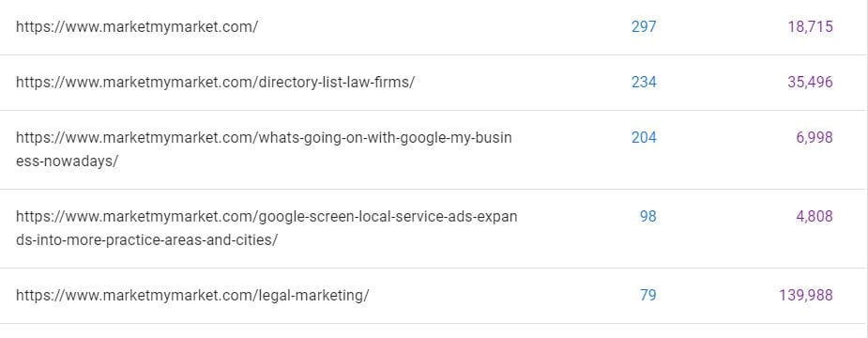This screenshot has width=868, height=338.
Task: Click the 234 clicks value
Action: pyautogui.click(x=644, y=82)
